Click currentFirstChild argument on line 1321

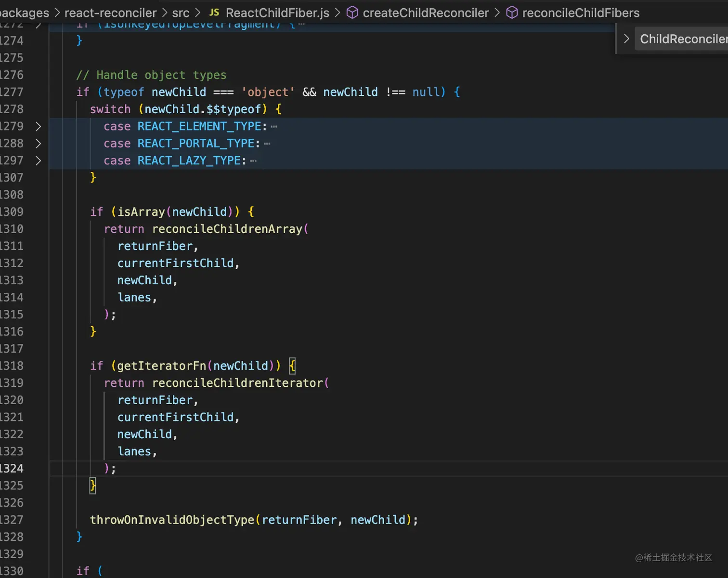tap(176, 417)
